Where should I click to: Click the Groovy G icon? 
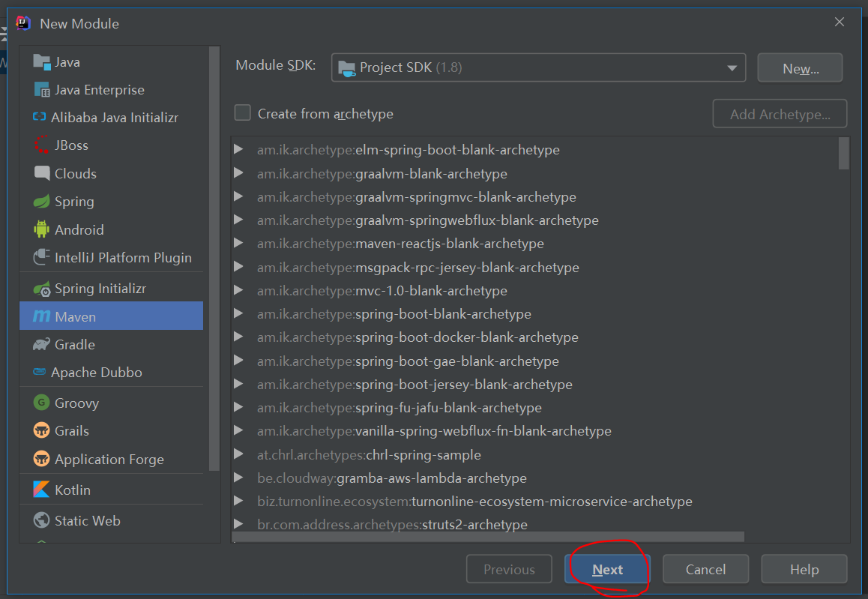point(42,403)
